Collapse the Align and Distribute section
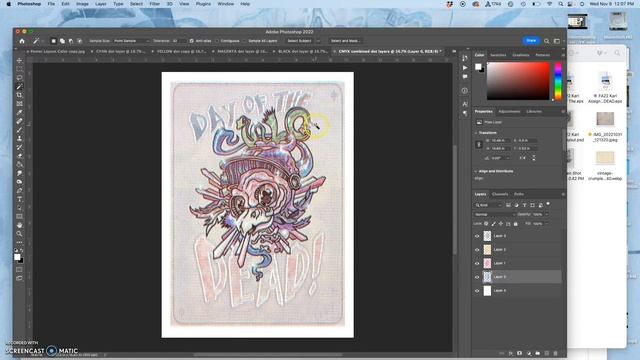This screenshot has width=640, height=360. click(x=476, y=171)
